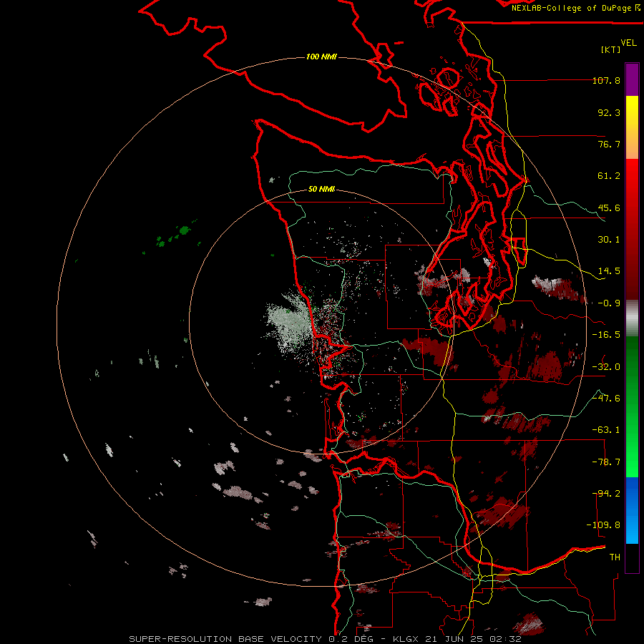This screenshot has height=644, width=644.
Task: Click the gray near-zero segment of the color bar
Action: point(632,318)
